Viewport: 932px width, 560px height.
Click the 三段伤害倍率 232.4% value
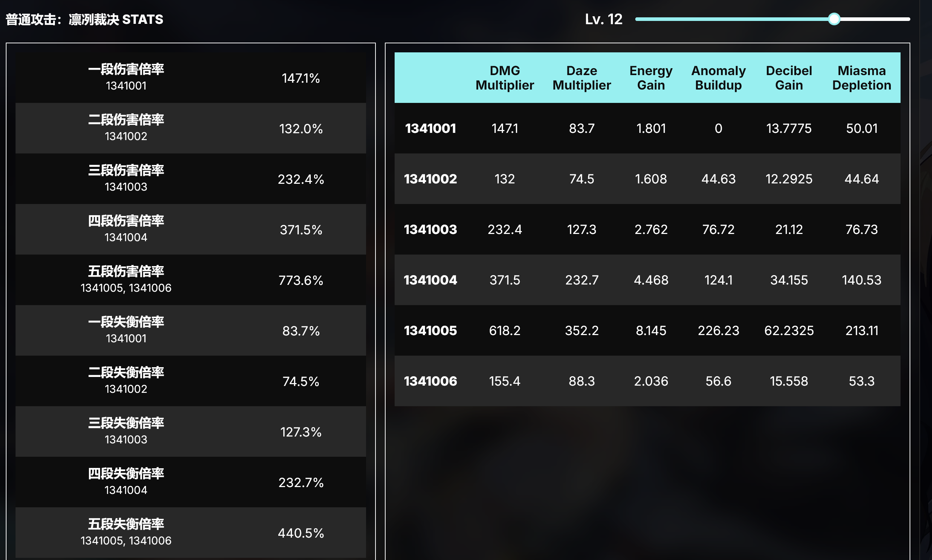pos(301,179)
